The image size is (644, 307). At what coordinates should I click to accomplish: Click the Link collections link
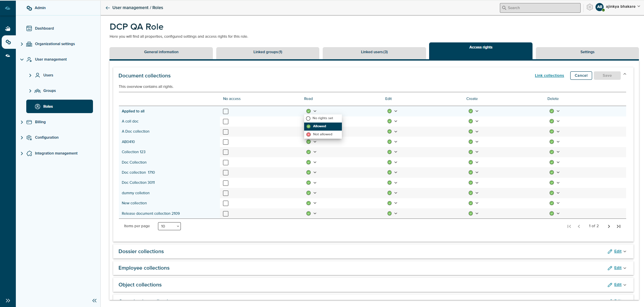point(549,75)
